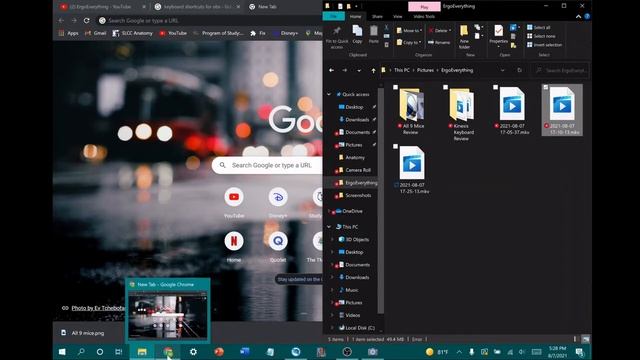Image resolution: width=640 pixels, height=360 pixels.
Task: Go up one folder level in Explorer
Action: point(373,70)
